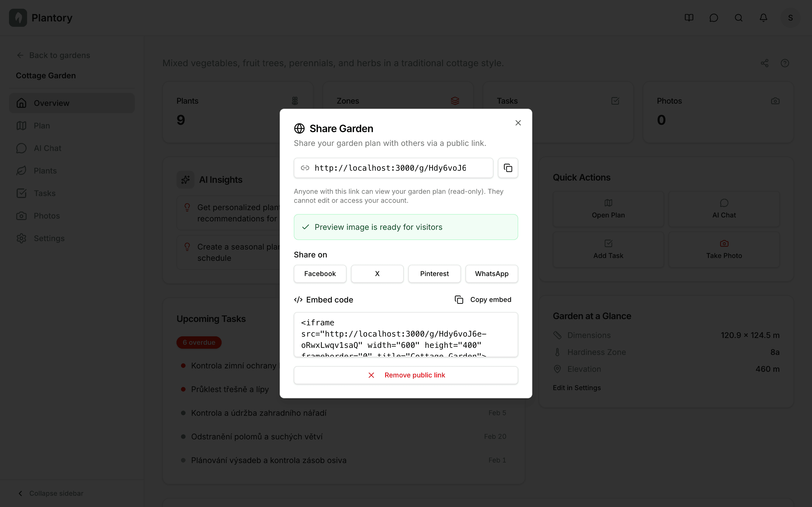Close the Share Garden dialog
This screenshot has height=507, width=812.
click(518, 123)
